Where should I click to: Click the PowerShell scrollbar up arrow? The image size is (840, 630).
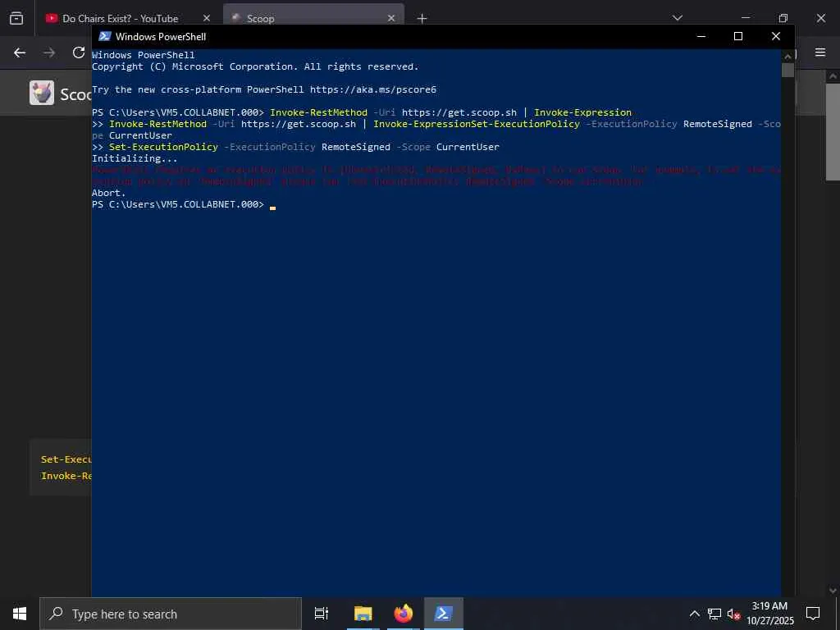(787, 56)
